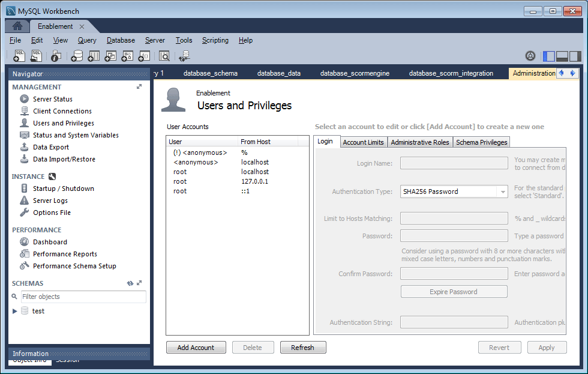Click the Revert button

coord(499,348)
